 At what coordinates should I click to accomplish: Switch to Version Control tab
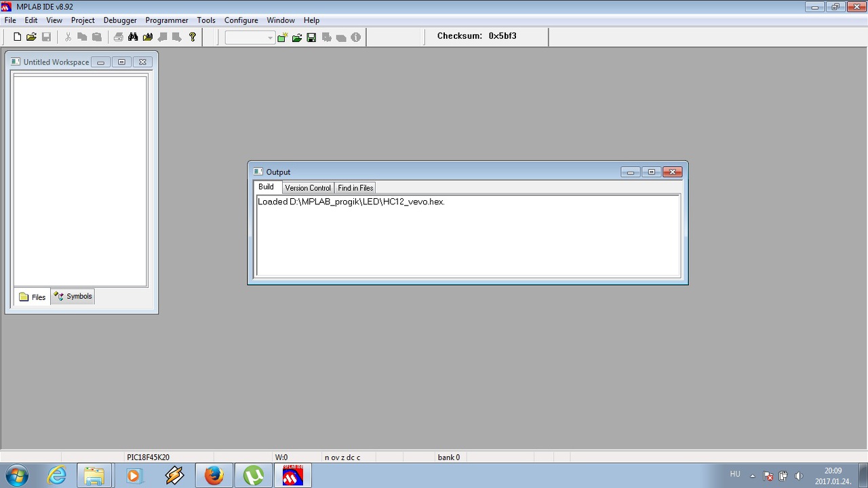pos(308,188)
